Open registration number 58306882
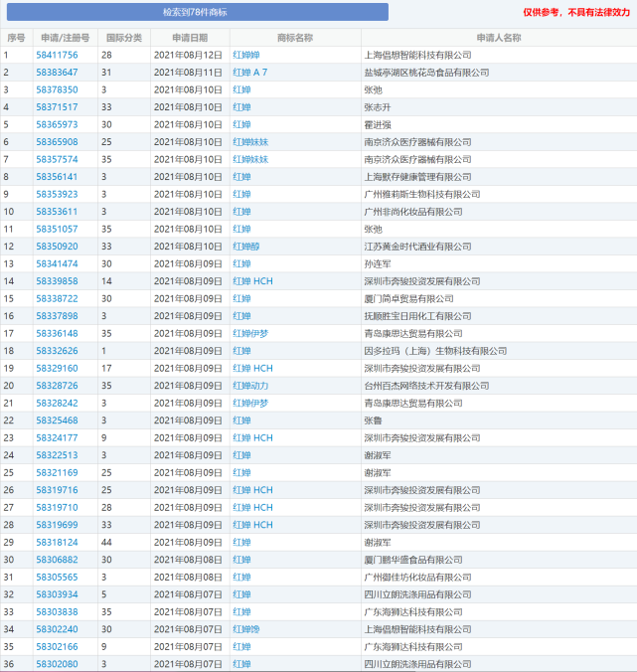This screenshot has height=672, width=637. point(57,560)
